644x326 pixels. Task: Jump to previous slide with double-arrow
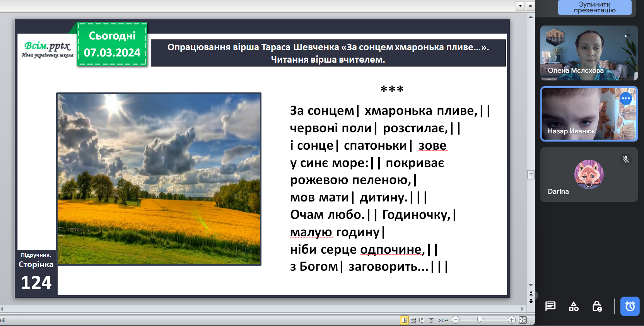(531, 294)
